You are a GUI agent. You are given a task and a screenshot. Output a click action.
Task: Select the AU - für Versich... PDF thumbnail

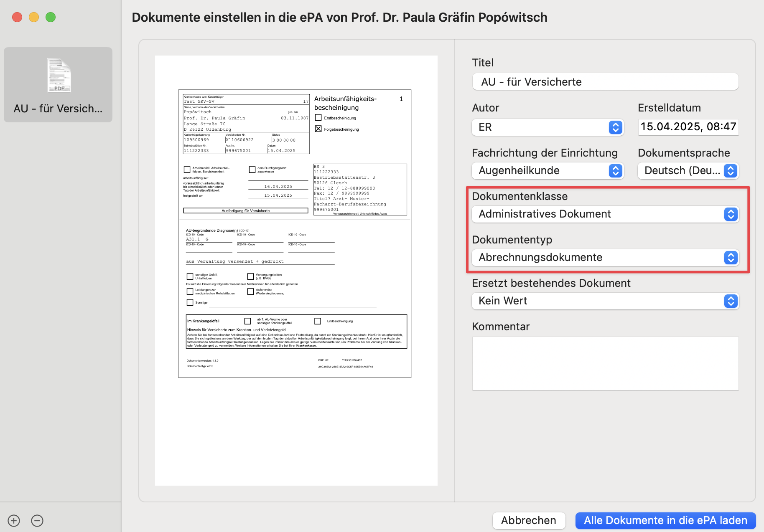point(58,85)
